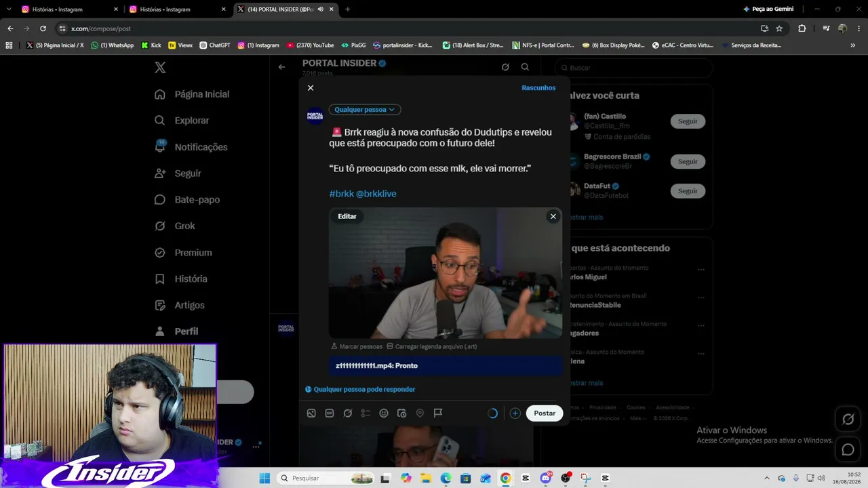Click the Grok icon in profile header
This screenshot has width=868, height=488.
[x=505, y=67]
